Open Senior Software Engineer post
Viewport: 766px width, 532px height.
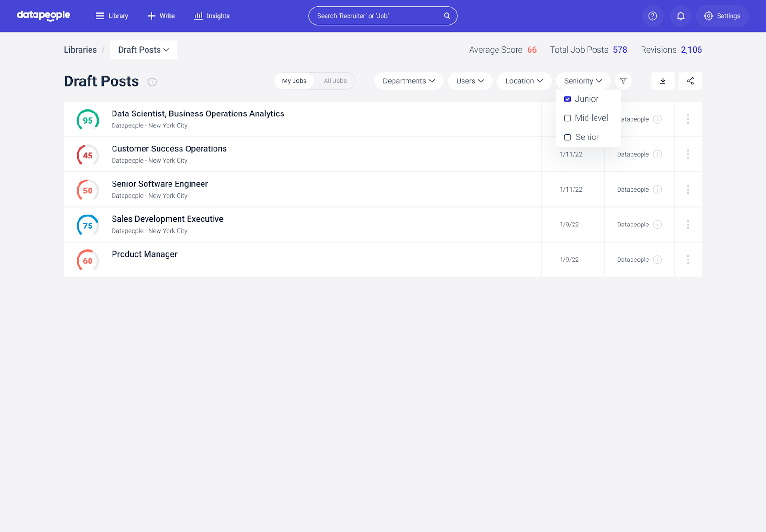click(160, 184)
